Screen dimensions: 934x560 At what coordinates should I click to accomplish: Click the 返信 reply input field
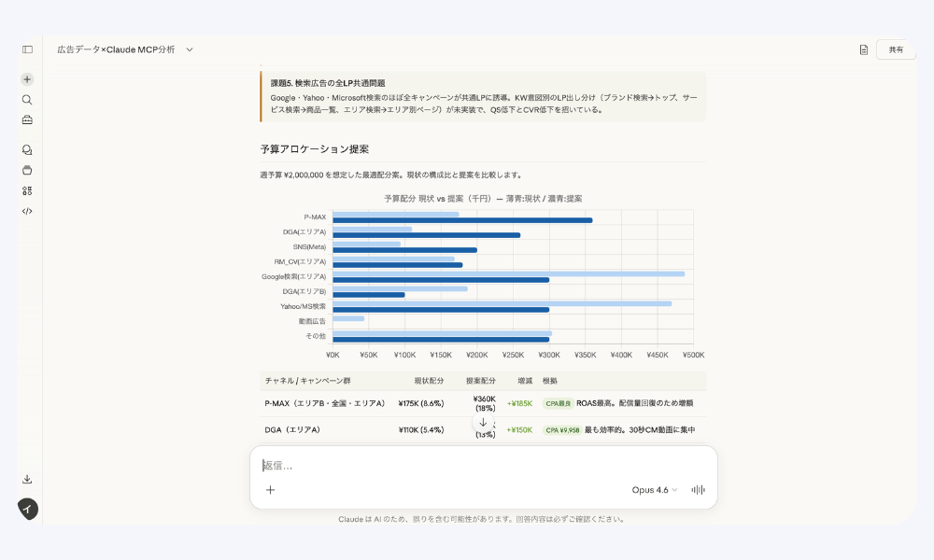pos(467,466)
